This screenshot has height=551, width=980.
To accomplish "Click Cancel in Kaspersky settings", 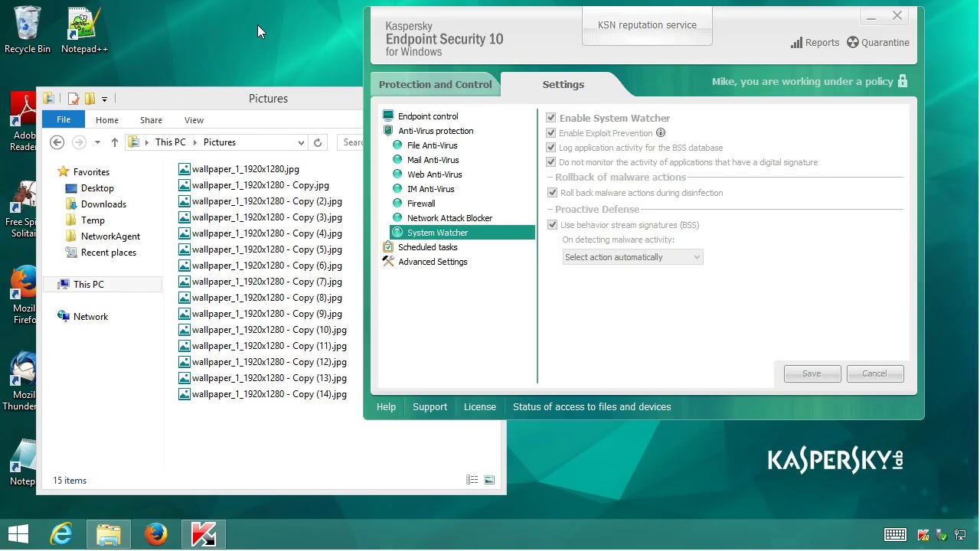I will [874, 373].
